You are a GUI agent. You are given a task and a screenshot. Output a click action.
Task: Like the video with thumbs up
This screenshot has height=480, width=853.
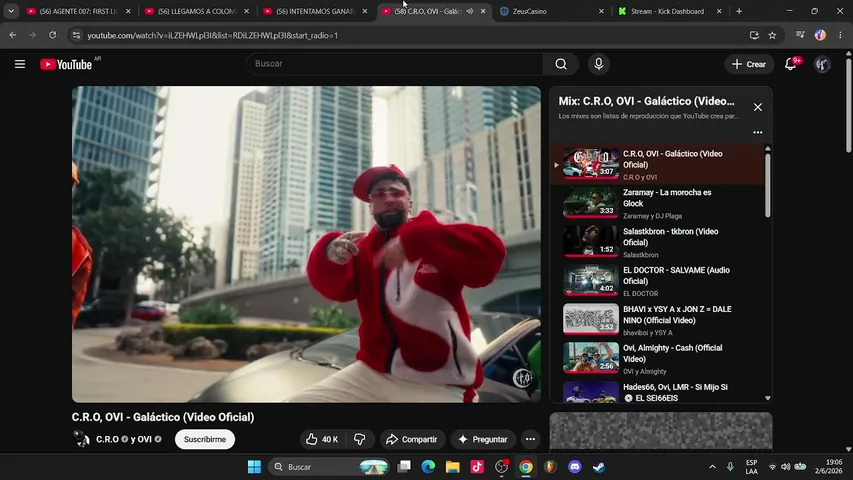click(x=322, y=439)
